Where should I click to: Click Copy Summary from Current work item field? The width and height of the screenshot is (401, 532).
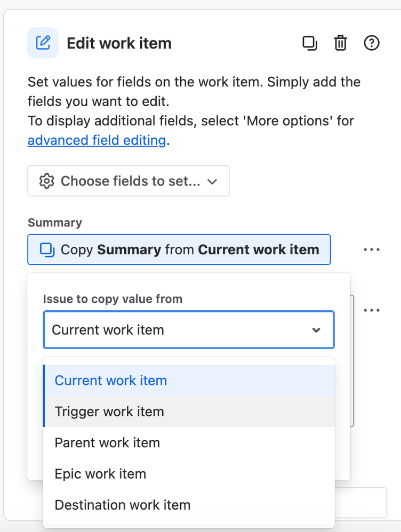tap(179, 249)
